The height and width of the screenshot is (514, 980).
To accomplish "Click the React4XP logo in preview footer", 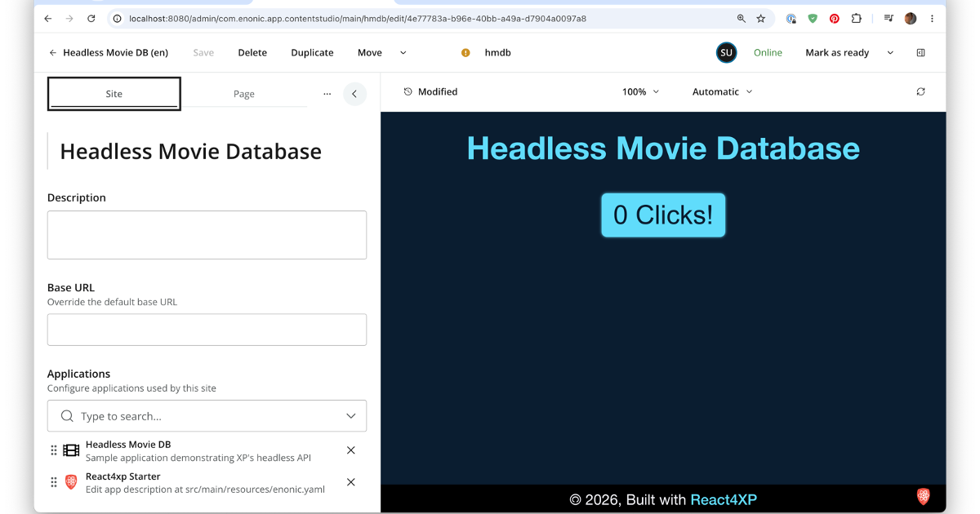I will point(924,496).
